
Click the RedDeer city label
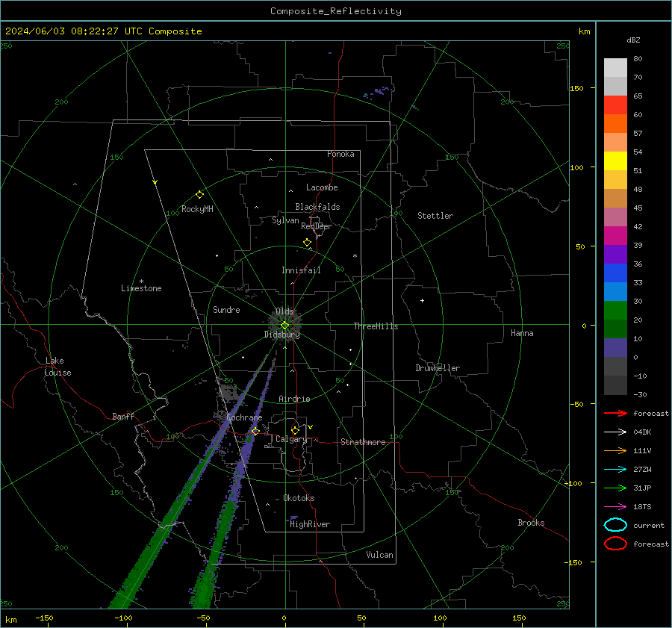point(317,226)
